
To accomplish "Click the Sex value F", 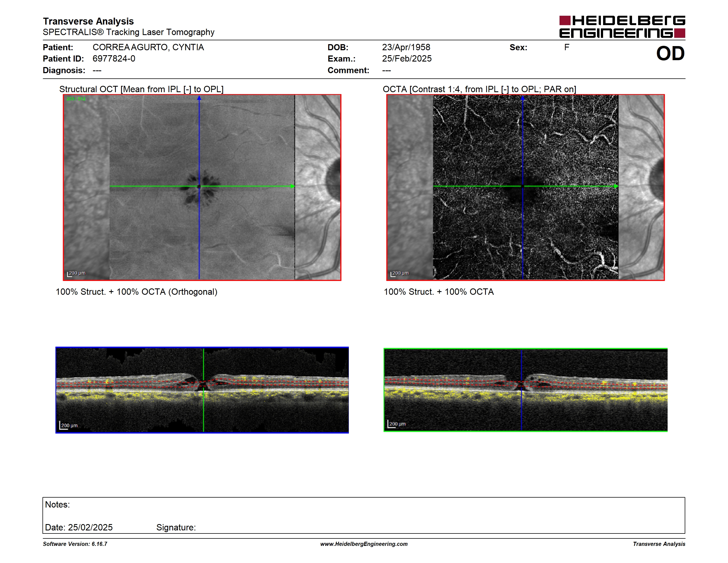I will coord(567,47).
